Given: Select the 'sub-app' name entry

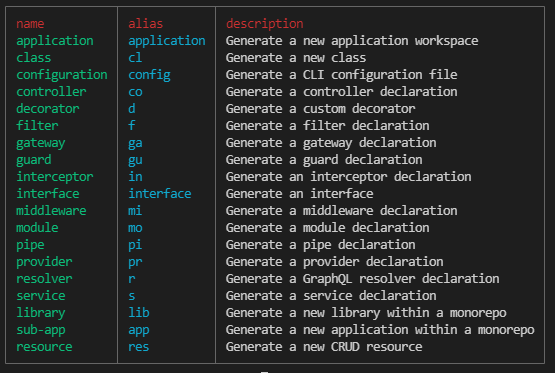Looking at the screenshot, I should [x=41, y=330].
